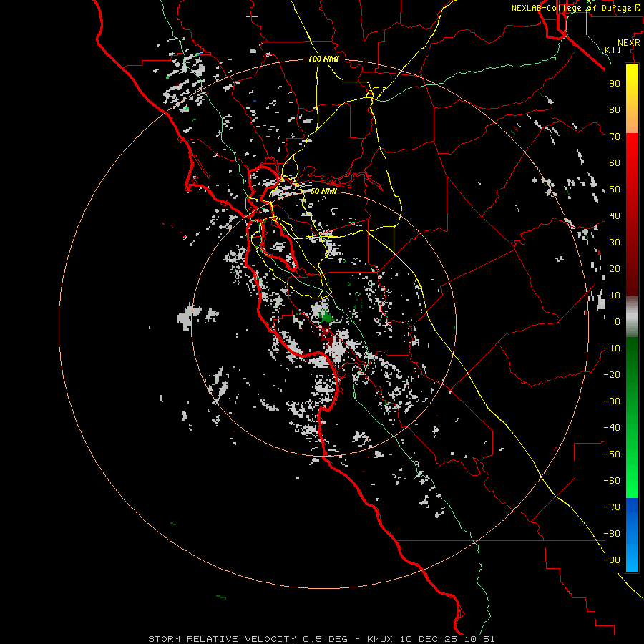Click the [KT] units label above color scale
Image resolution: width=644 pixels, height=644 pixels.
[611, 49]
